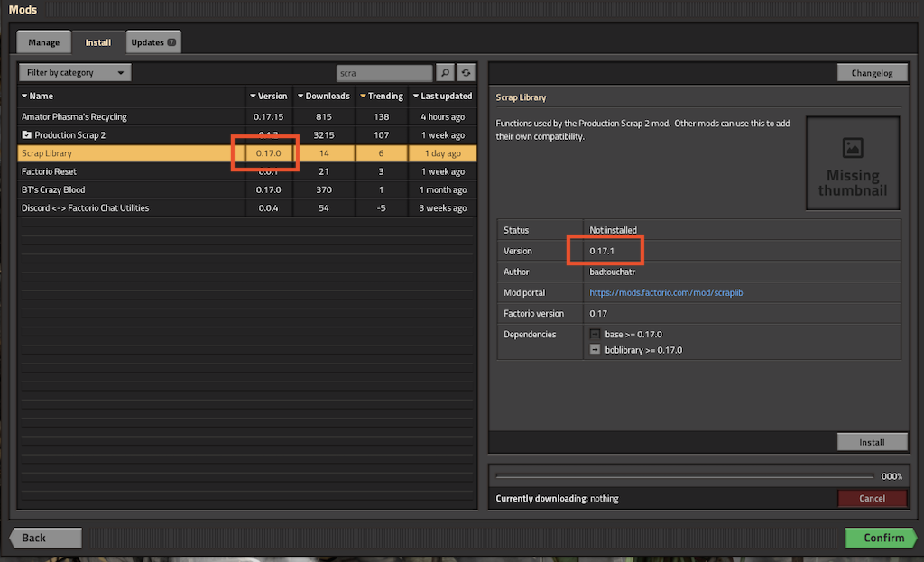Sort mods by Downloads column
924x562 pixels.
(x=323, y=96)
